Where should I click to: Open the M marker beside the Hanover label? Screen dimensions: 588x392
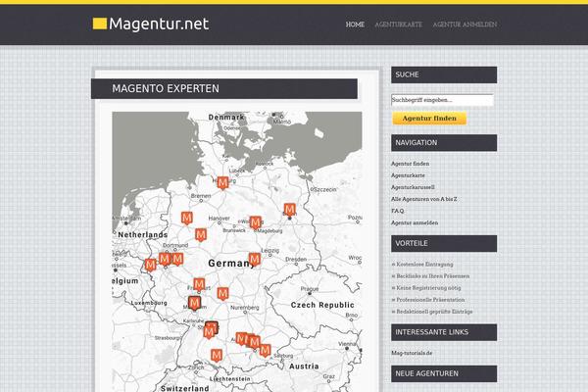point(187,218)
